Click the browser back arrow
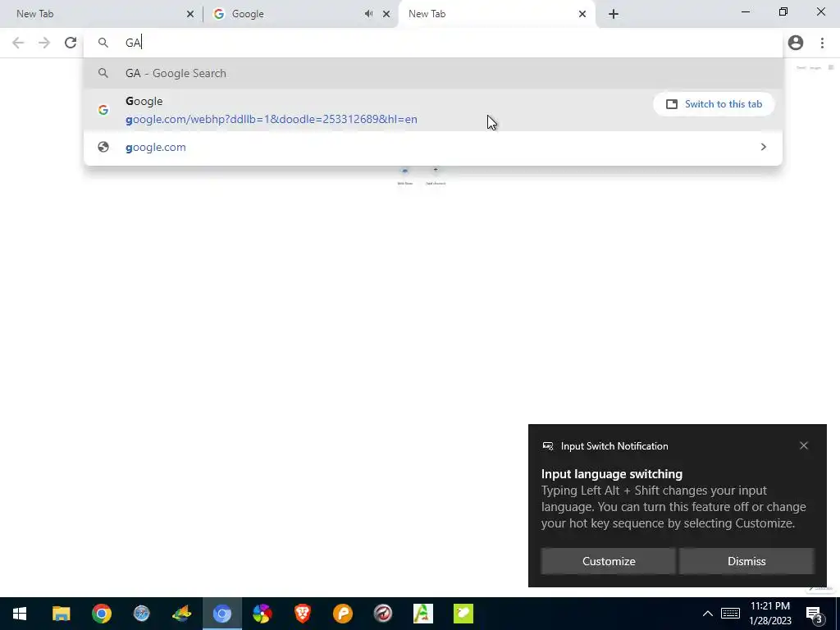Image resolution: width=840 pixels, height=630 pixels. pos(18,43)
